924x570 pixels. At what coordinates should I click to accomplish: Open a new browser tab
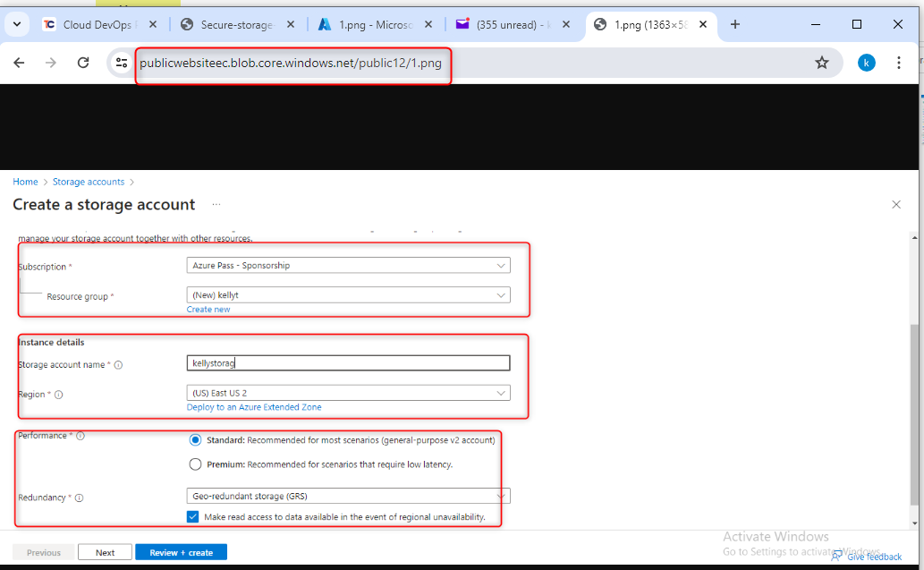[x=735, y=24]
